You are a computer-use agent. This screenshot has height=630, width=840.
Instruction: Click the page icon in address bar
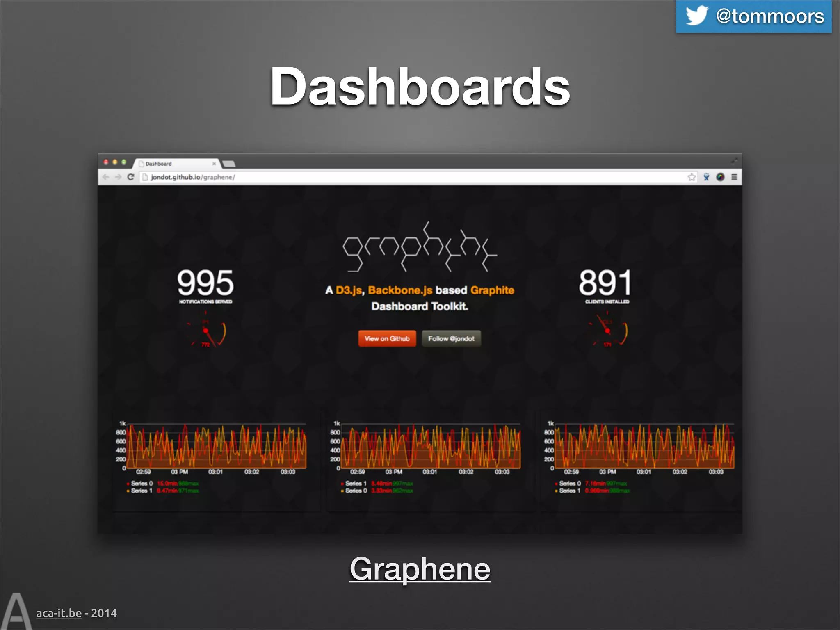pyautogui.click(x=145, y=177)
